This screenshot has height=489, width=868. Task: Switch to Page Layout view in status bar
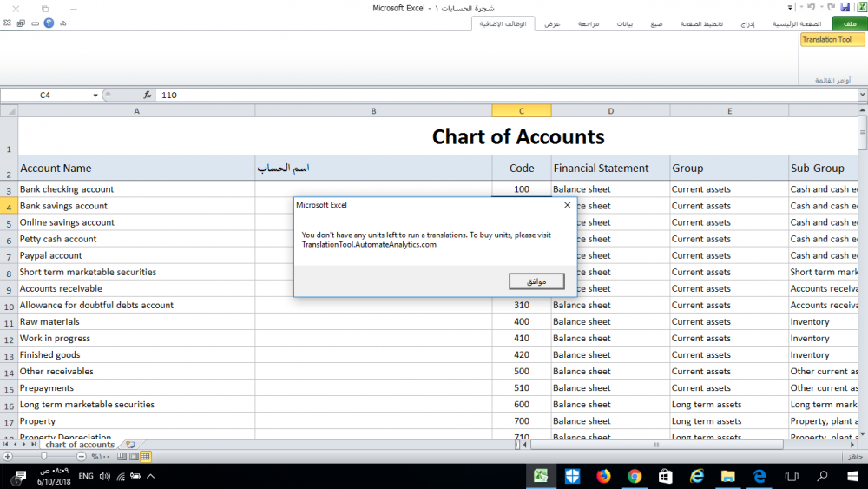(134, 457)
